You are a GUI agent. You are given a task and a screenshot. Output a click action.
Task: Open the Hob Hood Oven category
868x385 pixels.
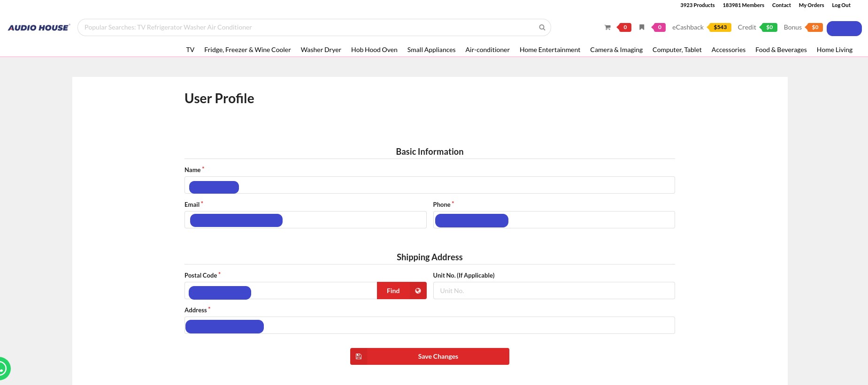click(x=374, y=50)
